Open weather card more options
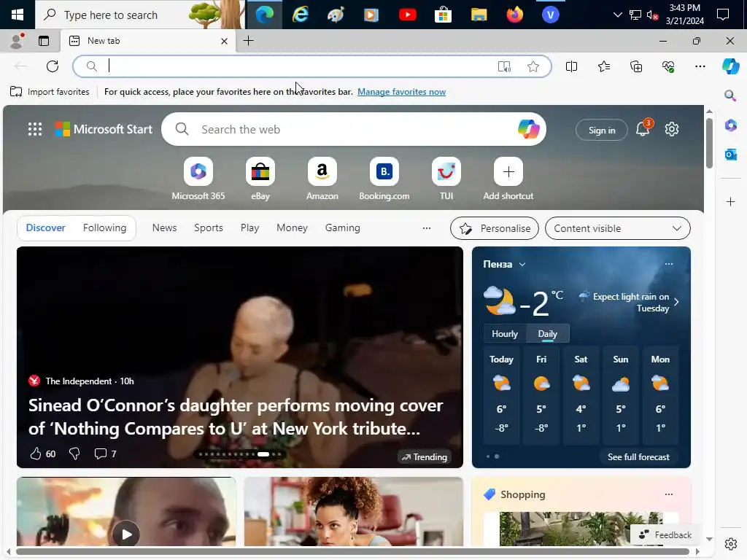Screen dimensions: 747x560 pos(669,264)
